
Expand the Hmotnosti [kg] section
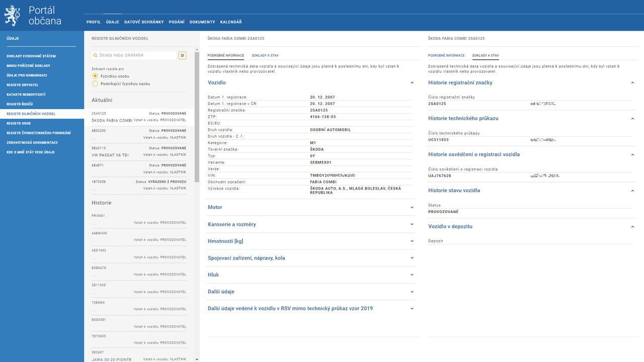(412, 241)
